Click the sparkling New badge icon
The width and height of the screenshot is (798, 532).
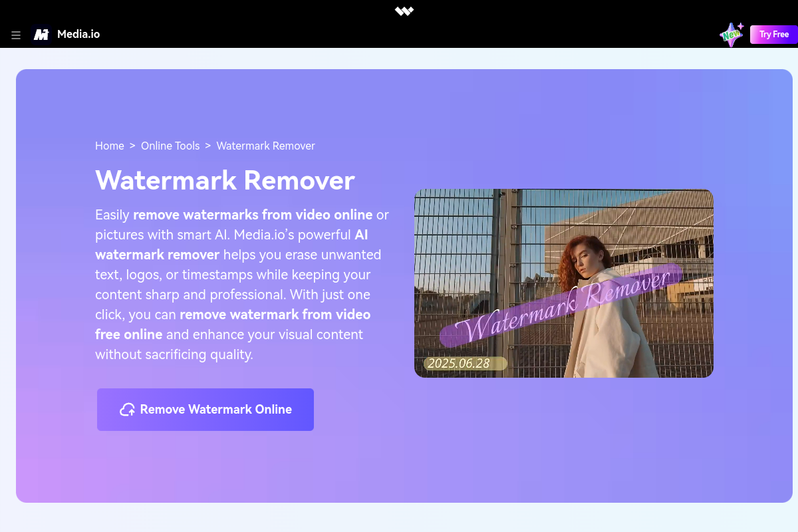[732, 34]
